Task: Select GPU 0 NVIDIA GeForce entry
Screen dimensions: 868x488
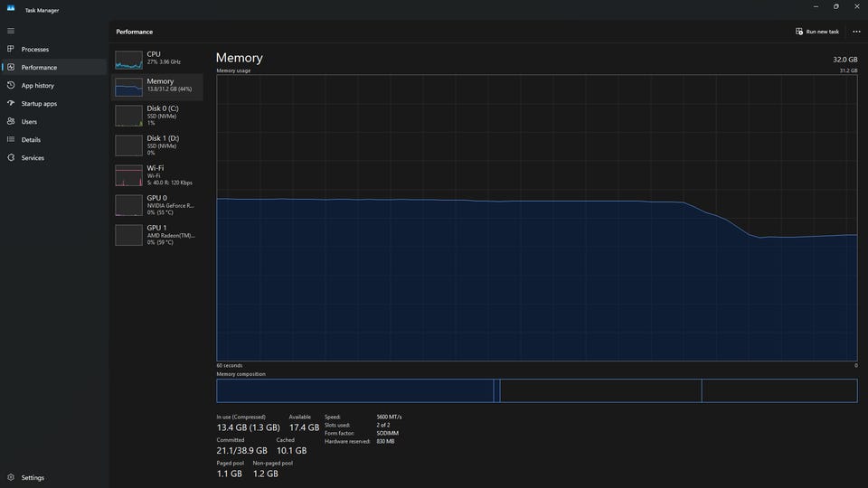Action: click(157, 205)
